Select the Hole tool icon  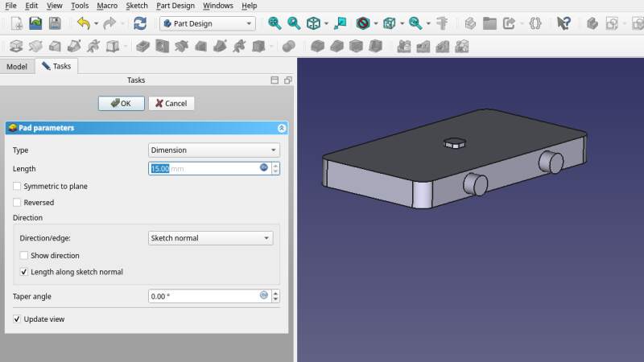point(163,46)
